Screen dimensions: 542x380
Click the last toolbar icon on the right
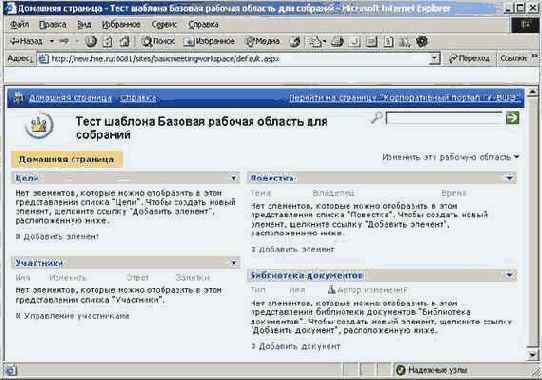click(422, 42)
